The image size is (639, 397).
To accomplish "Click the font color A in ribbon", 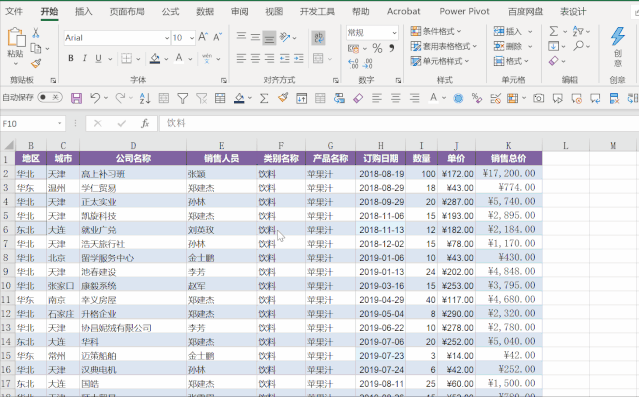I will 179,59.
